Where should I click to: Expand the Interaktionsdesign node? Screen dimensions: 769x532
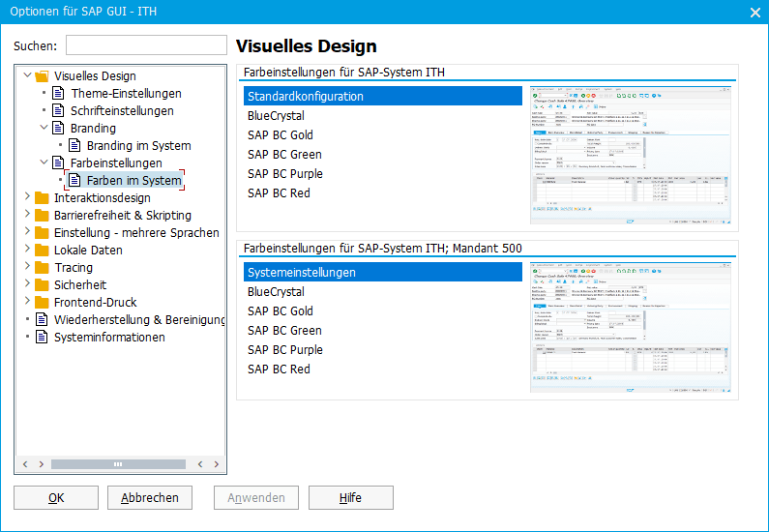click(27, 197)
